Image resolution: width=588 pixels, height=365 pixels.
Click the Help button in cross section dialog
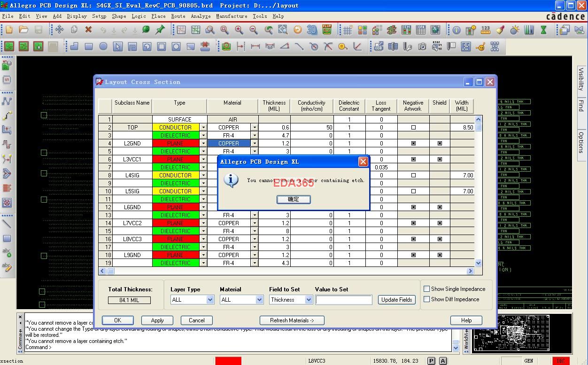466,320
